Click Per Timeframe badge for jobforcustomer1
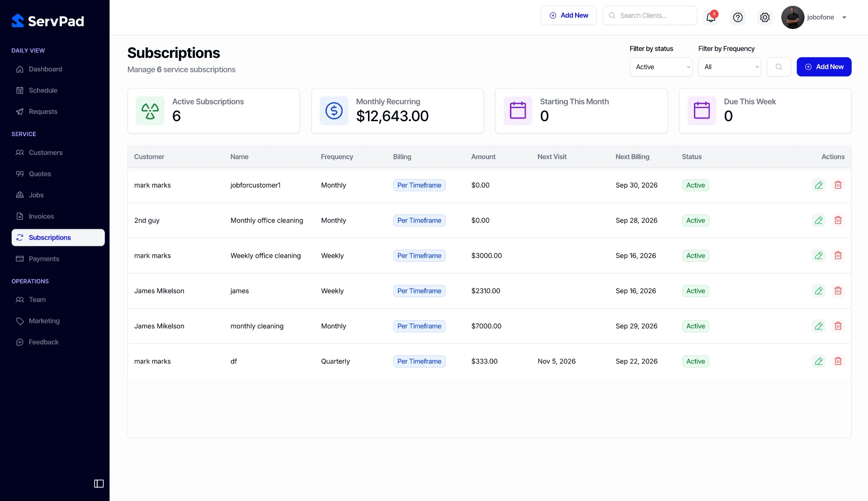868x501 pixels. 419,185
